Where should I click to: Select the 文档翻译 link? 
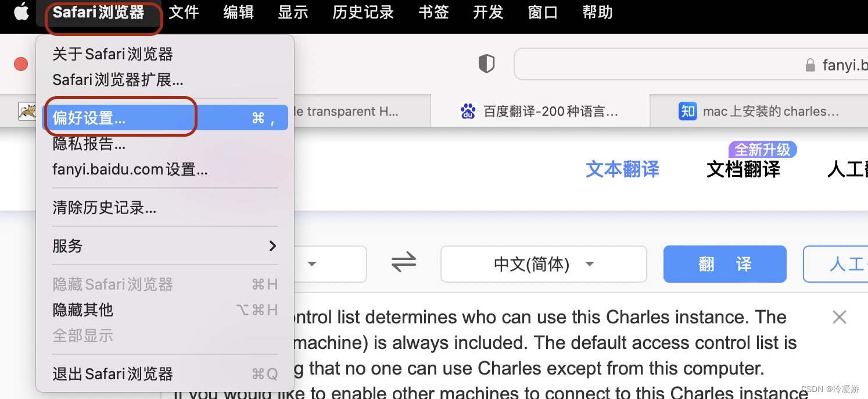point(743,169)
